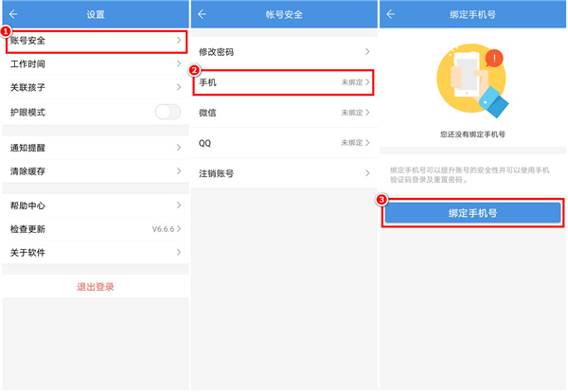Open QQ binding row
This screenshot has width=568, height=392.
pos(283,143)
